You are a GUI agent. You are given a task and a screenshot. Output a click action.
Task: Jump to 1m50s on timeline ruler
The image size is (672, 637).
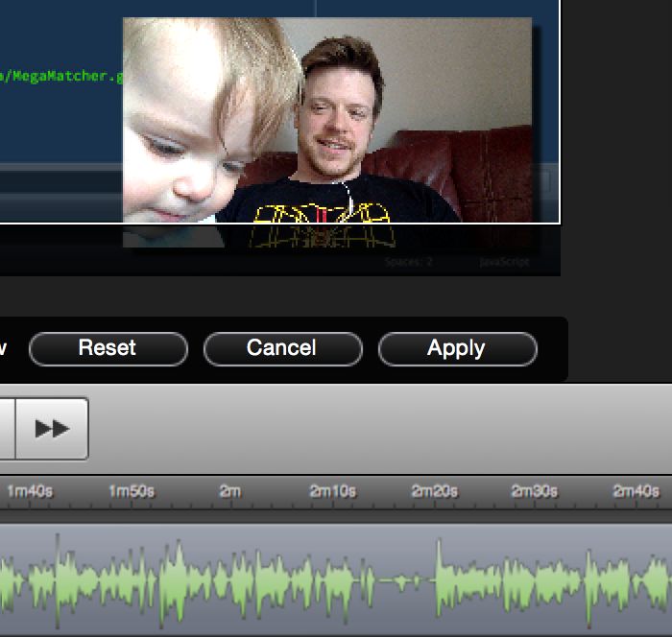pyautogui.click(x=132, y=491)
